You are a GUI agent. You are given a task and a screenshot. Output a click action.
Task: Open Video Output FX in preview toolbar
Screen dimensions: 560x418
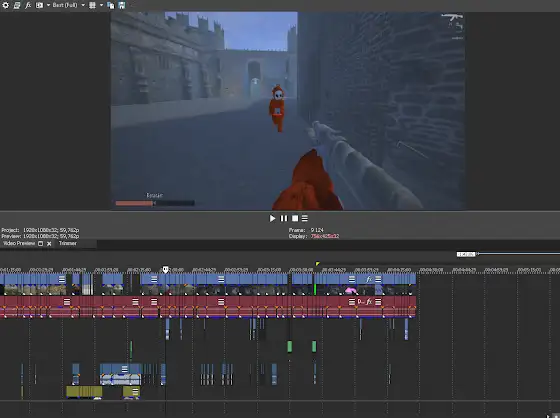pos(28,5)
